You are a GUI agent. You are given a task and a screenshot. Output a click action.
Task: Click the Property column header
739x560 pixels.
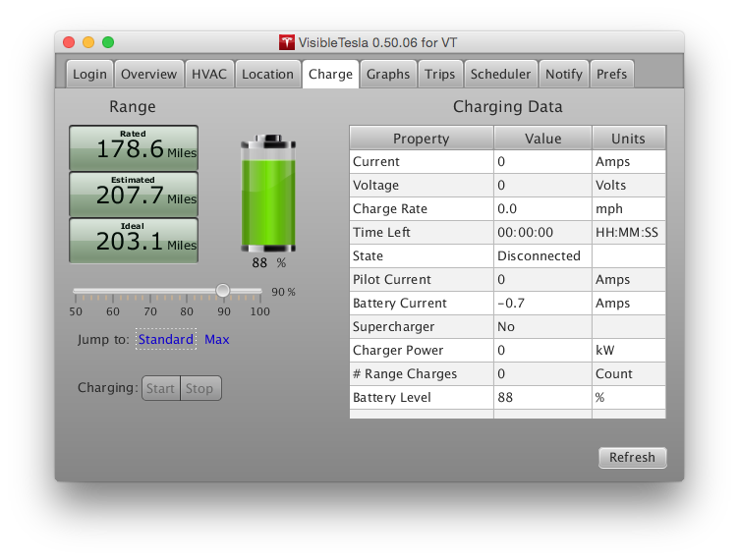coord(422,138)
